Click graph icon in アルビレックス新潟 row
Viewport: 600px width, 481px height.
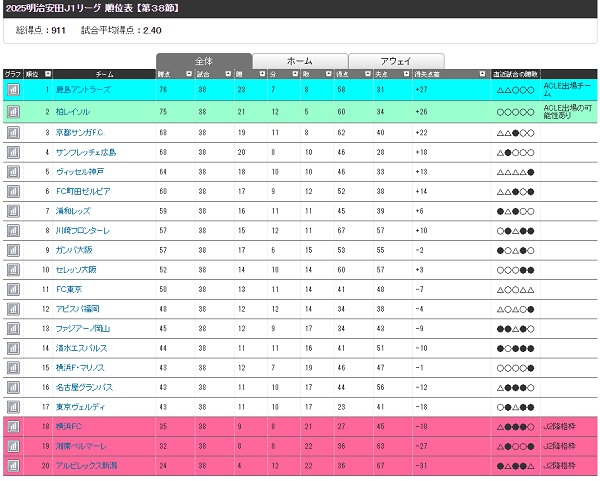[x=13, y=466]
